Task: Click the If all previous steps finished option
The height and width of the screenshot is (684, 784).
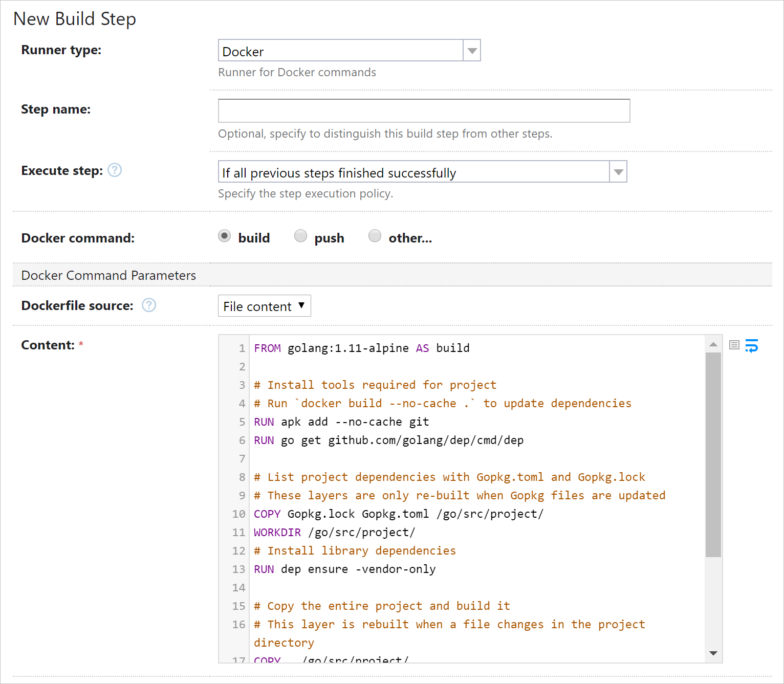Action: click(x=338, y=172)
